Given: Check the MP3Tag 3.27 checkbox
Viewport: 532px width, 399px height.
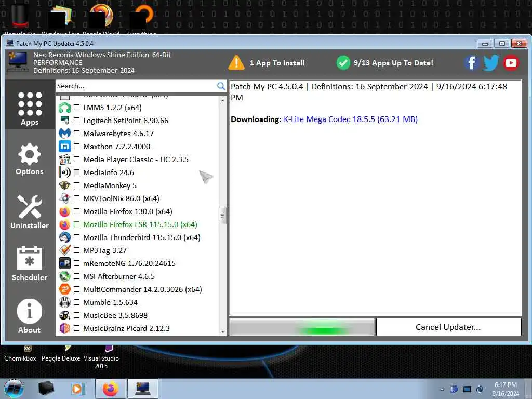Looking at the screenshot, I should tap(77, 250).
